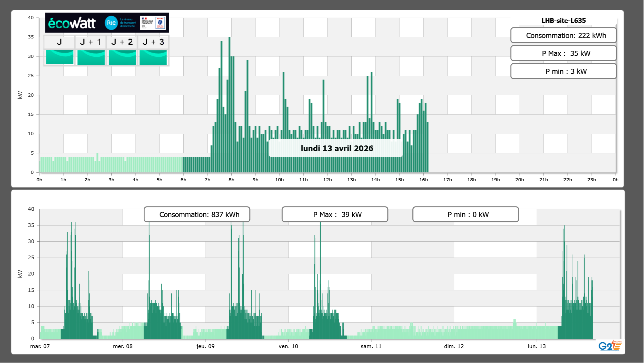Click the G2E France logo

point(610,346)
